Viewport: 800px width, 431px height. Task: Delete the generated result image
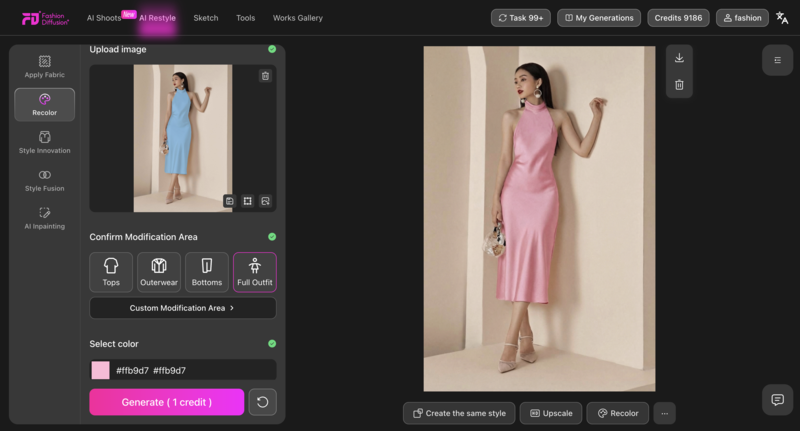coord(679,85)
